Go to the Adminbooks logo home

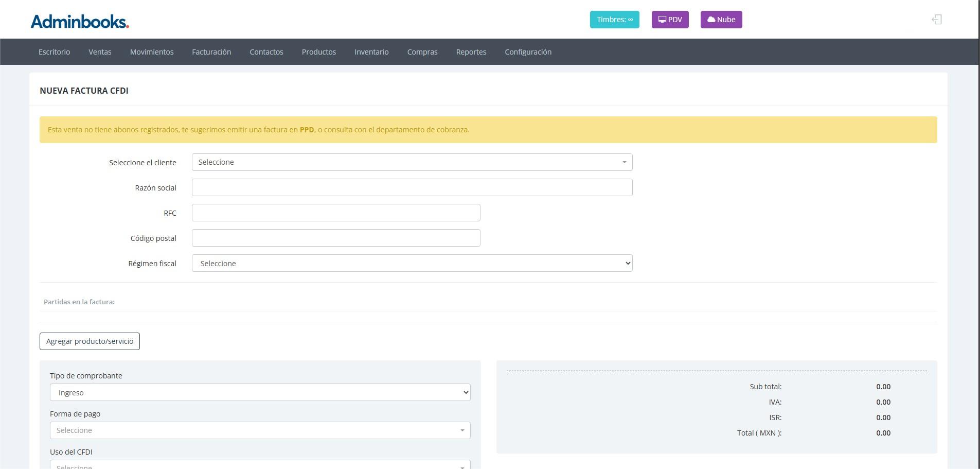pos(80,21)
